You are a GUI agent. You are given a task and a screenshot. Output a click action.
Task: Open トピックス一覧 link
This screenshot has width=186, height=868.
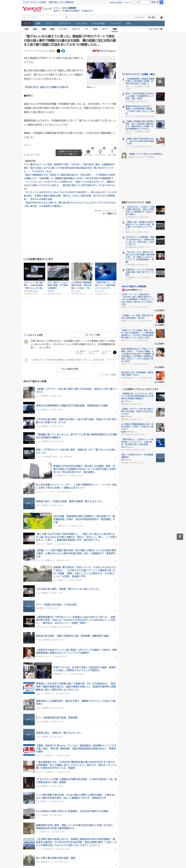[x=155, y=29]
